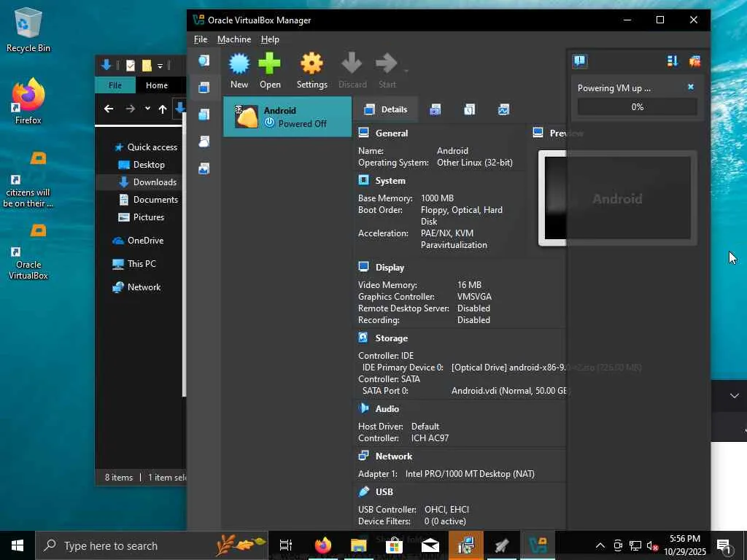Screen dimensions: 747x560
Task: Click the Network section header
Action: (x=393, y=456)
